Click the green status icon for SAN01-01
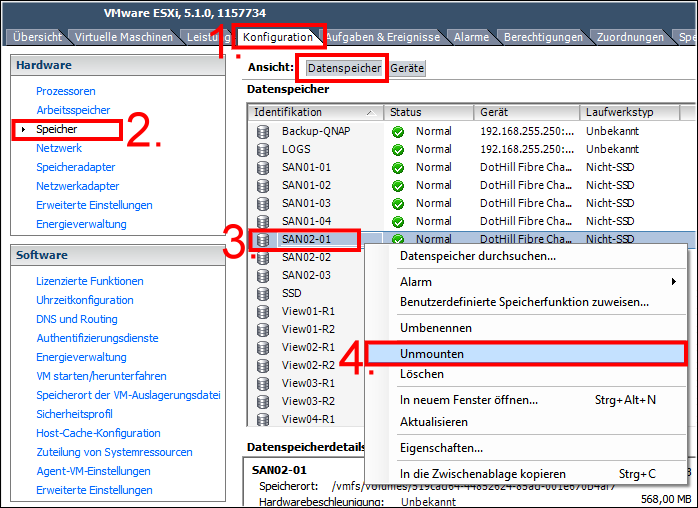Image resolution: width=698 pixels, height=508 pixels. pyautogui.click(x=398, y=167)
